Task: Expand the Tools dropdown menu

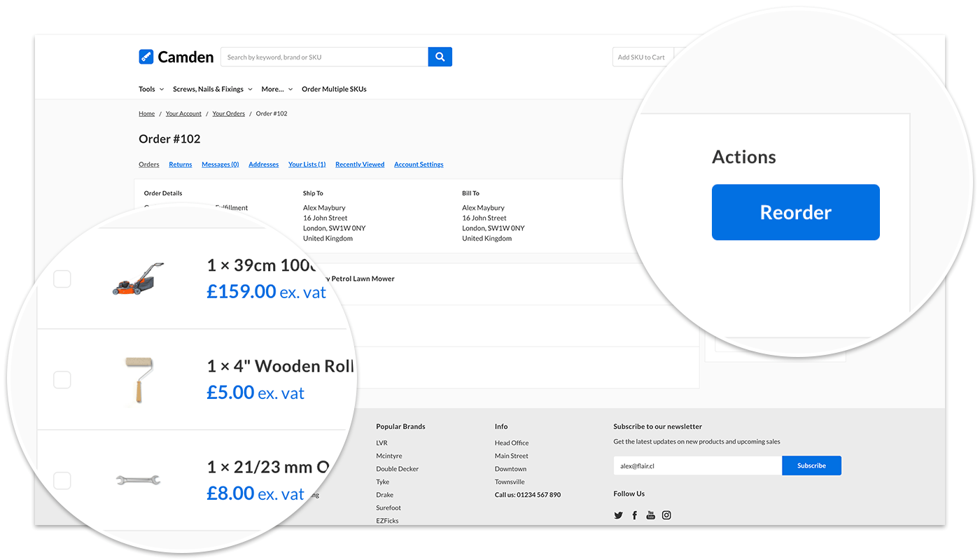Action: click(x=151, y=89)
